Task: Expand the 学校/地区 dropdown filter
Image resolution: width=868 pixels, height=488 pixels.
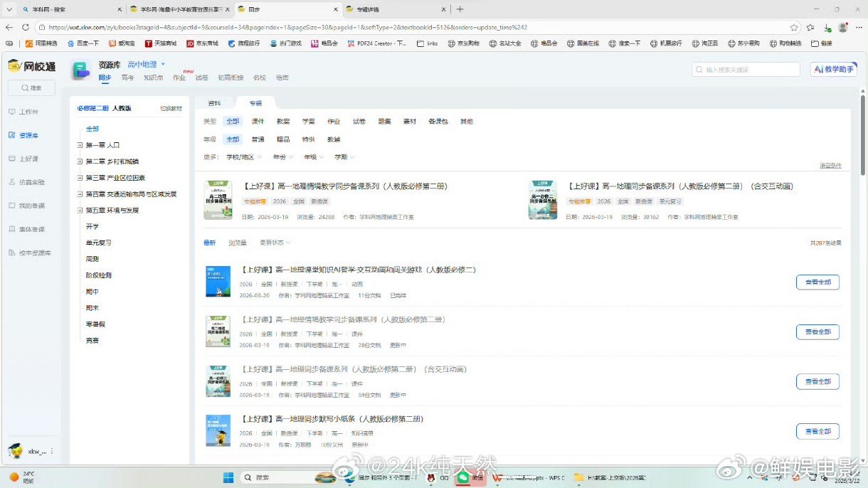Action: click(242, 157)
